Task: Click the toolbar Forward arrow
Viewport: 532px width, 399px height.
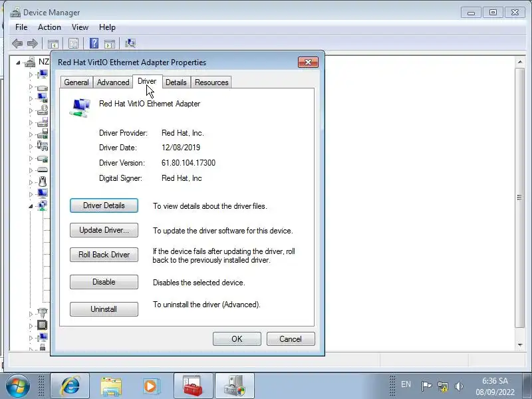Action: pos(32,43)
